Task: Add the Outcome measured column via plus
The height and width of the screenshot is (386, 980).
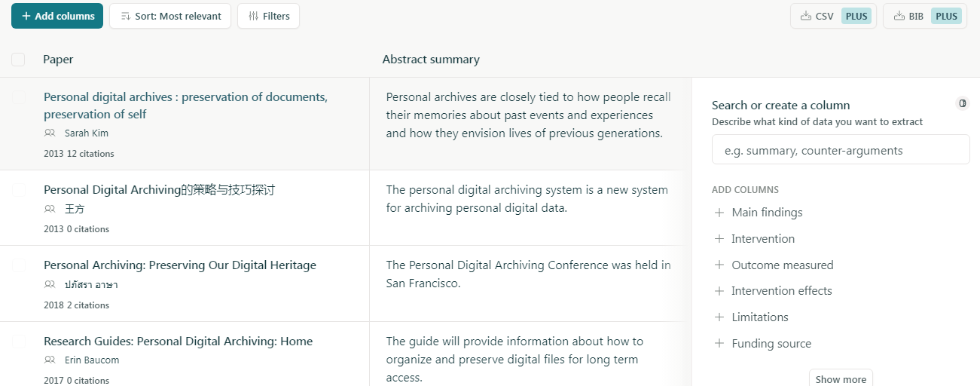Action: tap(719, 265)
